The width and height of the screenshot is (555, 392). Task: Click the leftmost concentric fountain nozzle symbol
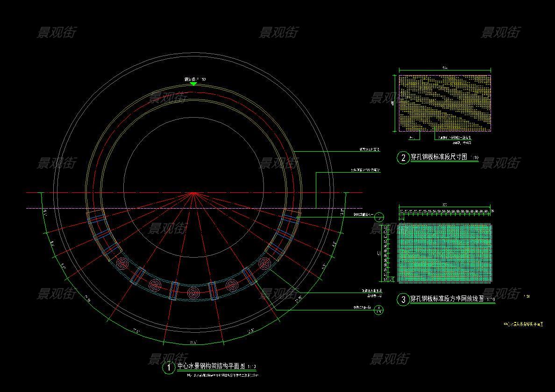[x=122, y=264]
